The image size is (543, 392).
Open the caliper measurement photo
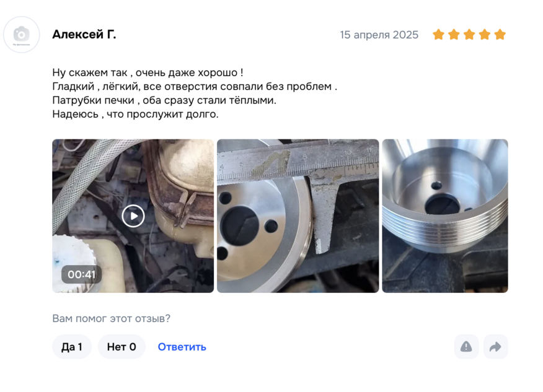click(298, 216)
